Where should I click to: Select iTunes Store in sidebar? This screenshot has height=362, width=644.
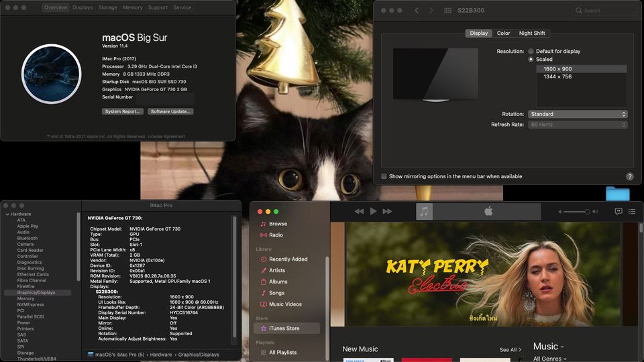tap(286, 328)
